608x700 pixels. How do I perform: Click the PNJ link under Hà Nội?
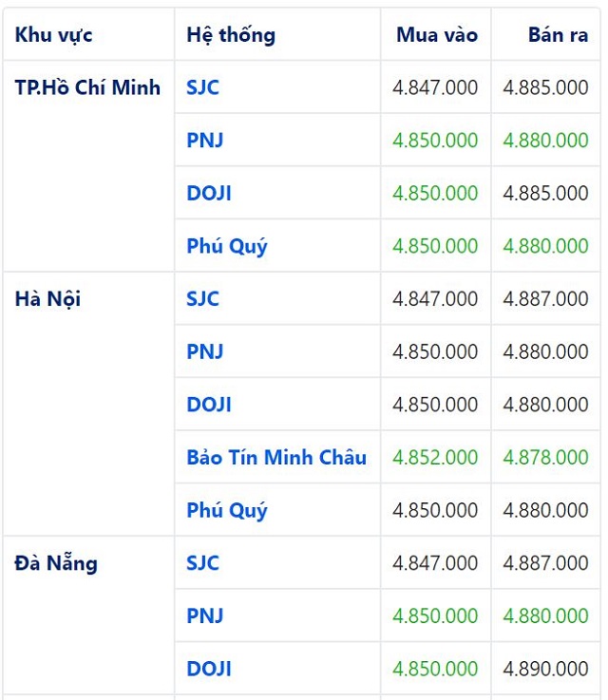[205, 351]
